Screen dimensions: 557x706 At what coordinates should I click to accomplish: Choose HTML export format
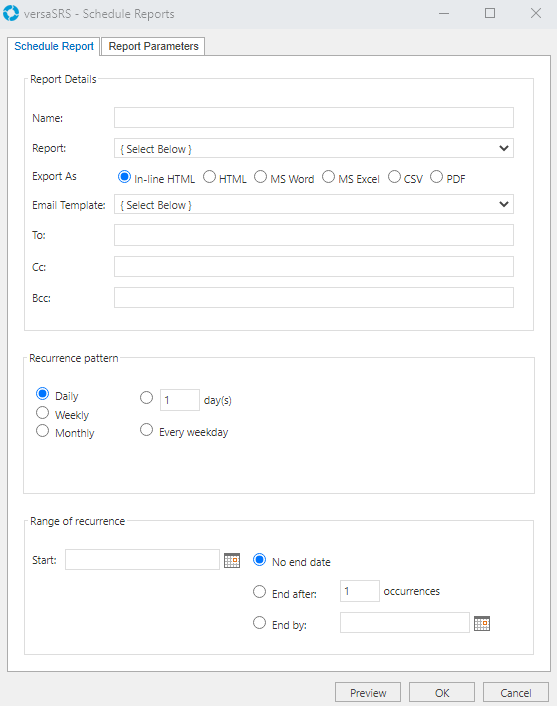tap(209, 177)
